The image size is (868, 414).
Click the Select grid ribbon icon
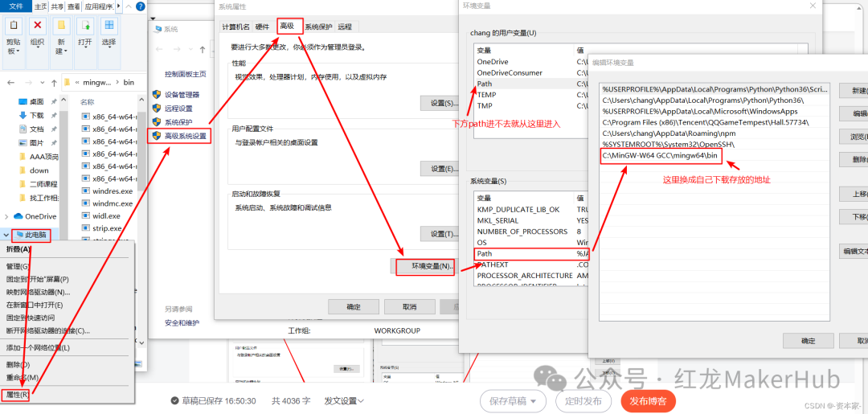pyautogui.click(x=109, y=25)
